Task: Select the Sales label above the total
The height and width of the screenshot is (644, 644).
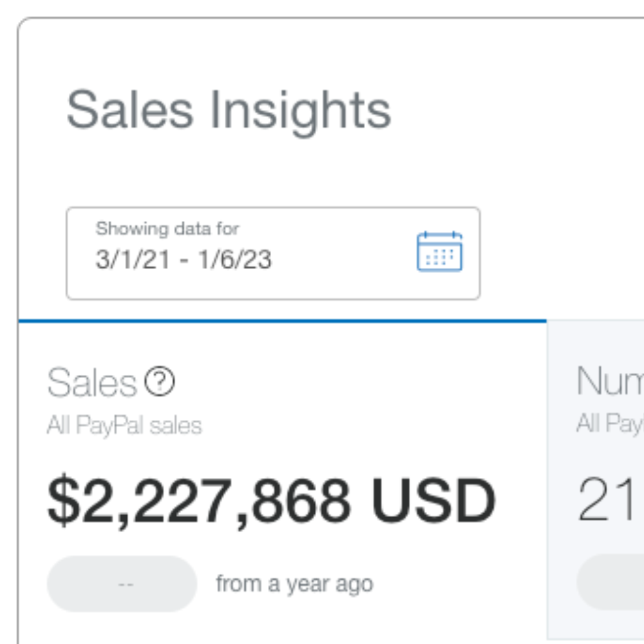Action: point(93,381)
